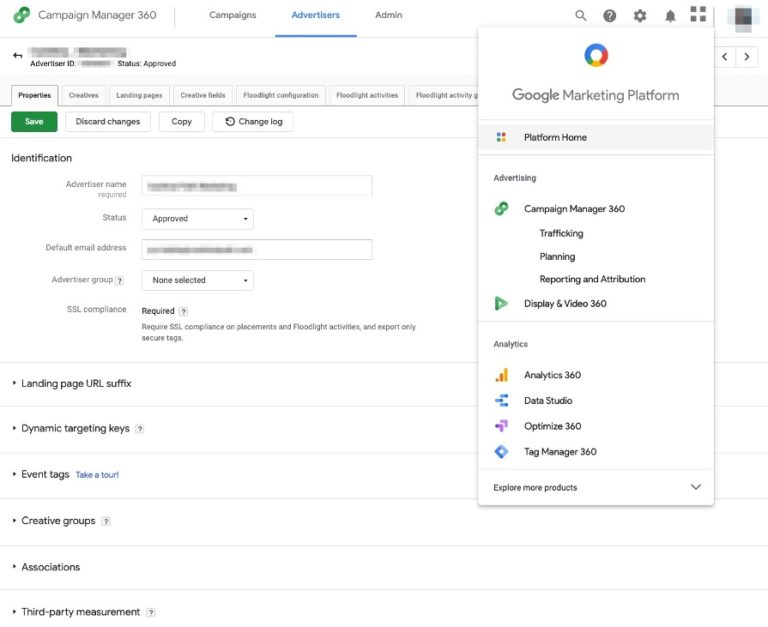Select the Landing pages tab

(x=139, y=96)
